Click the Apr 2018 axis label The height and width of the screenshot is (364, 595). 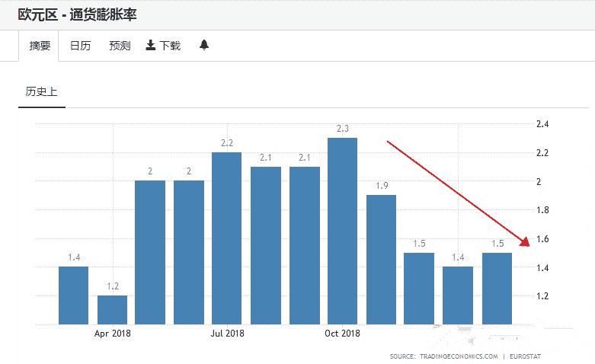click(x=112, y=334)
